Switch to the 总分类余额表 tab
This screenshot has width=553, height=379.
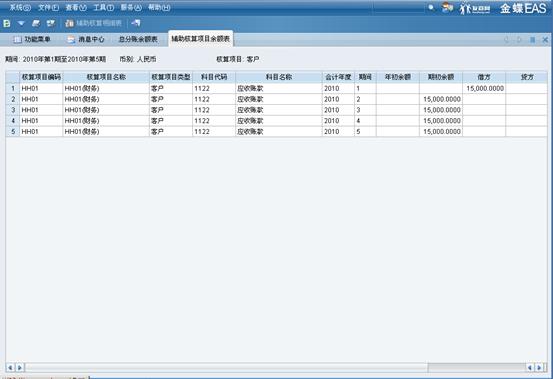click(x=138, y=39)
